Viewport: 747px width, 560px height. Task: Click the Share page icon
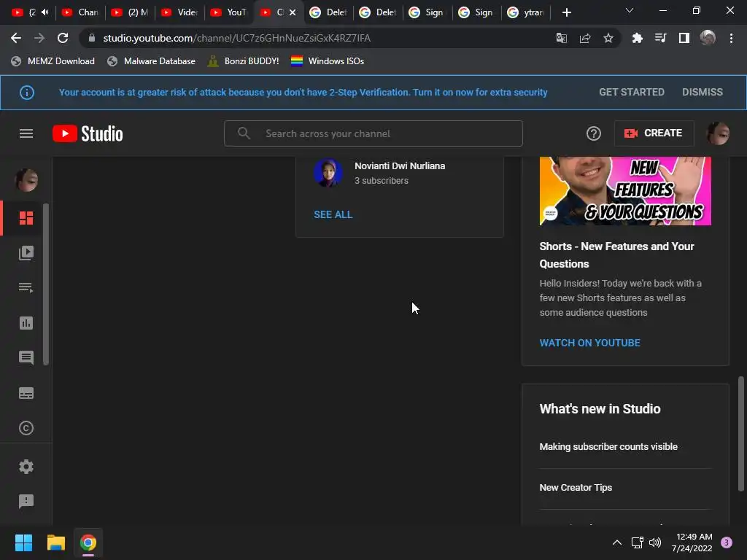(585, 38)
